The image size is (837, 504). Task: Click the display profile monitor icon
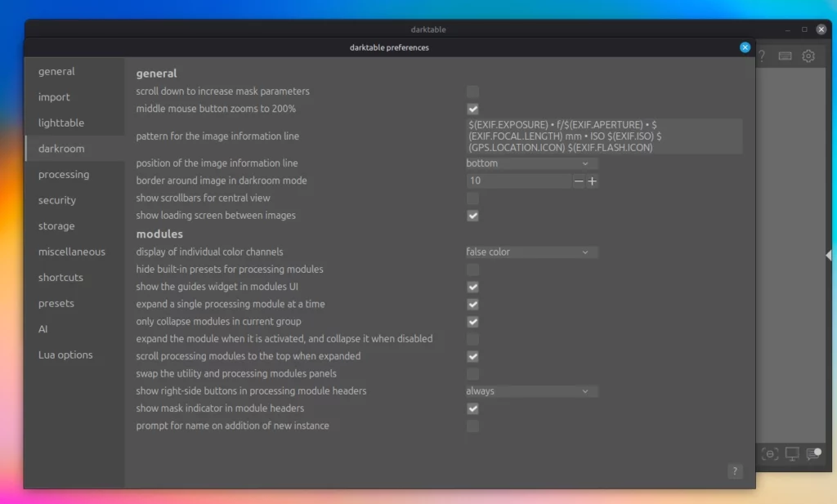click(792, 454)
